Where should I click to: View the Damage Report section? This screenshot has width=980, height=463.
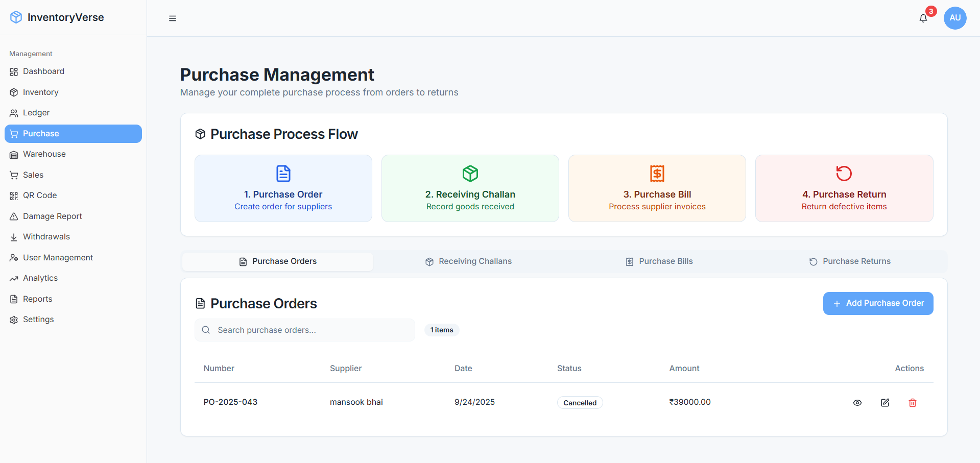click(52, 216)
